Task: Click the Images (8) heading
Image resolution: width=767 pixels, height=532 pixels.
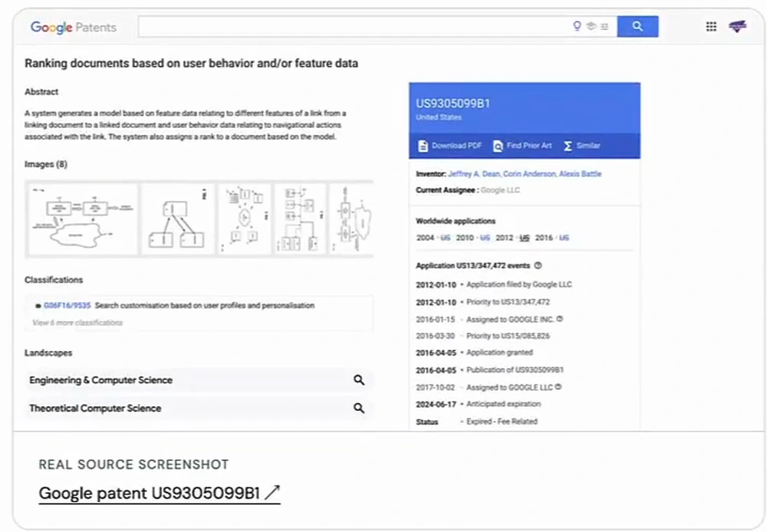Action: click(x=45, y=164)
